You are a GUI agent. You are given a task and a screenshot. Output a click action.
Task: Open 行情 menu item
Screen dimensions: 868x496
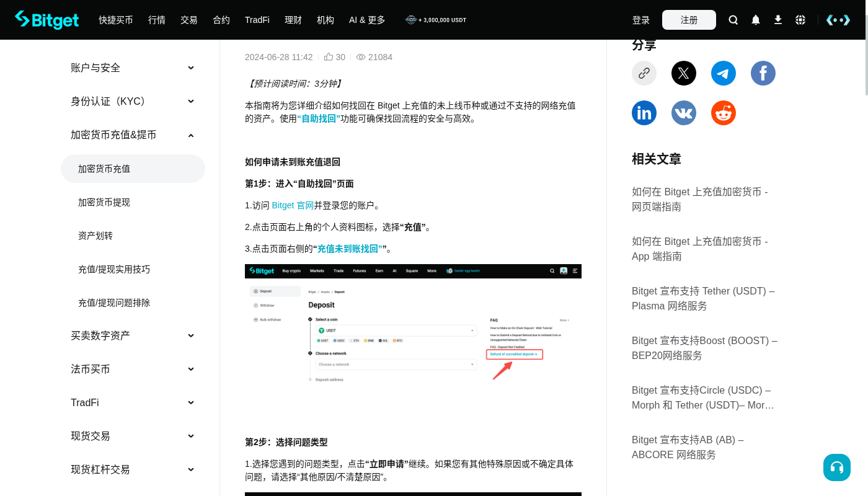click(x=157, y=20)
